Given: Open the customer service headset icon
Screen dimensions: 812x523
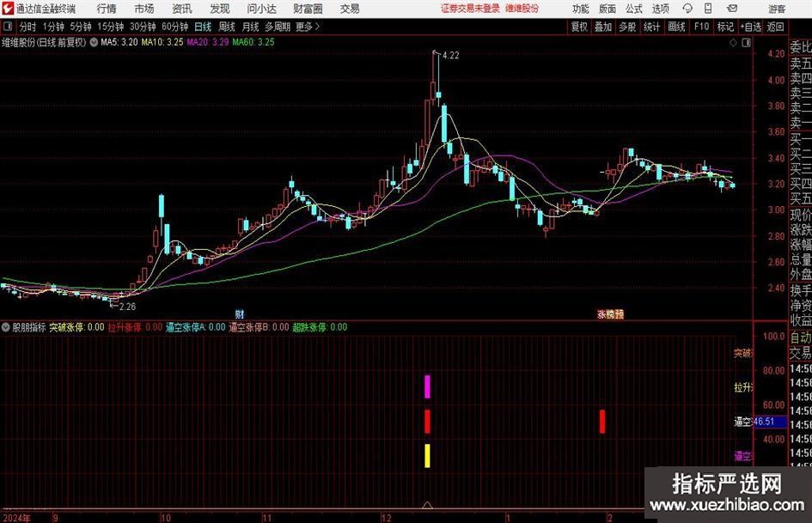Looking at the screenshot, I should tap(687, 9).
